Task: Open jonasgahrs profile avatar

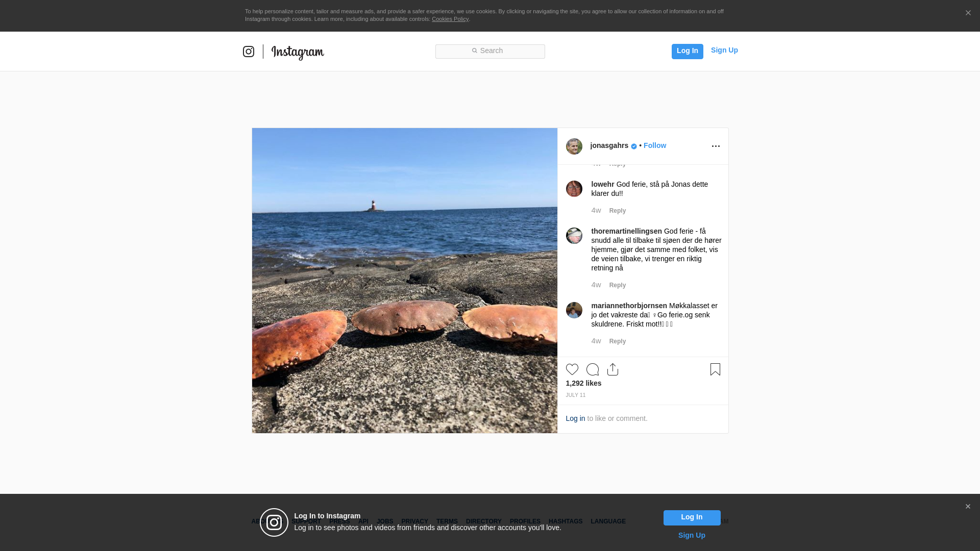Action: pos(574,146)
